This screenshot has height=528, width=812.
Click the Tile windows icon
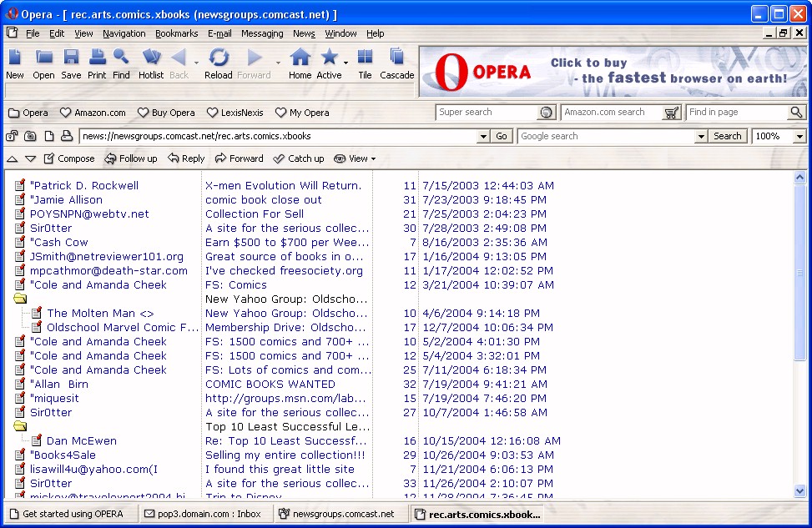(365, 58)
